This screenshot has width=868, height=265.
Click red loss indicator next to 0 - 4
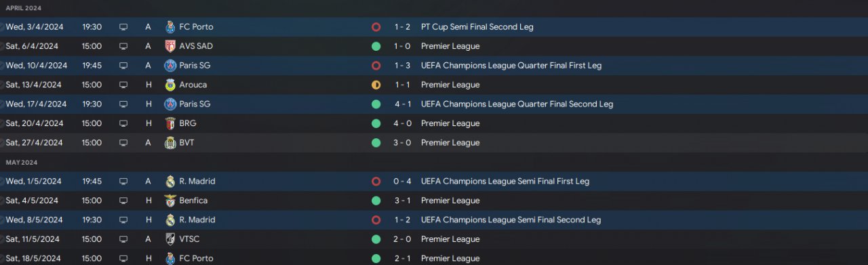coord(376,181)
